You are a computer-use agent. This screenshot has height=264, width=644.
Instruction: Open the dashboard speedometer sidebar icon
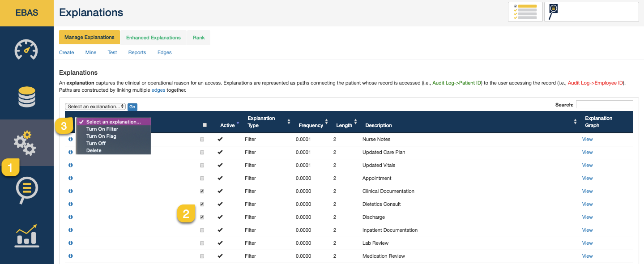coord(26,50)
